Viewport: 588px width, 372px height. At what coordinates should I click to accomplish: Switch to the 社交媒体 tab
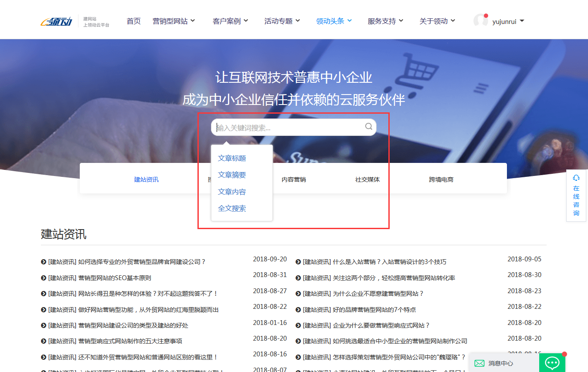point(367,179)
